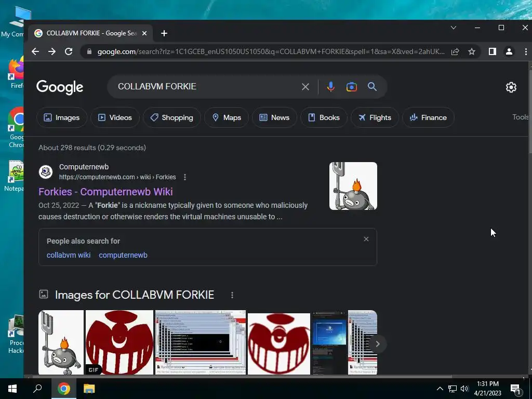Open the Images for COLLABVM FORKIE heading

click(x=135, y=295)
